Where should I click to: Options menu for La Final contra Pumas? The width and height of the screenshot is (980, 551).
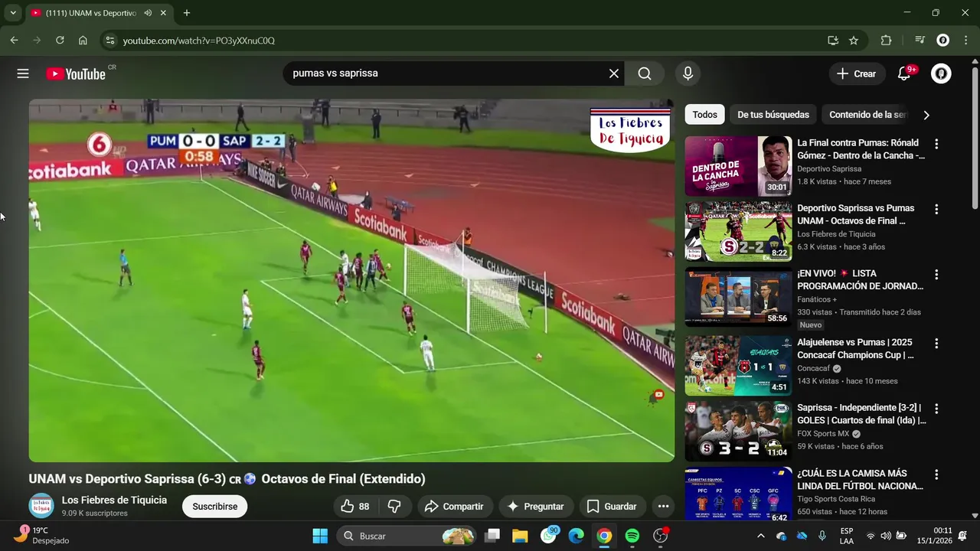point(936,144)
